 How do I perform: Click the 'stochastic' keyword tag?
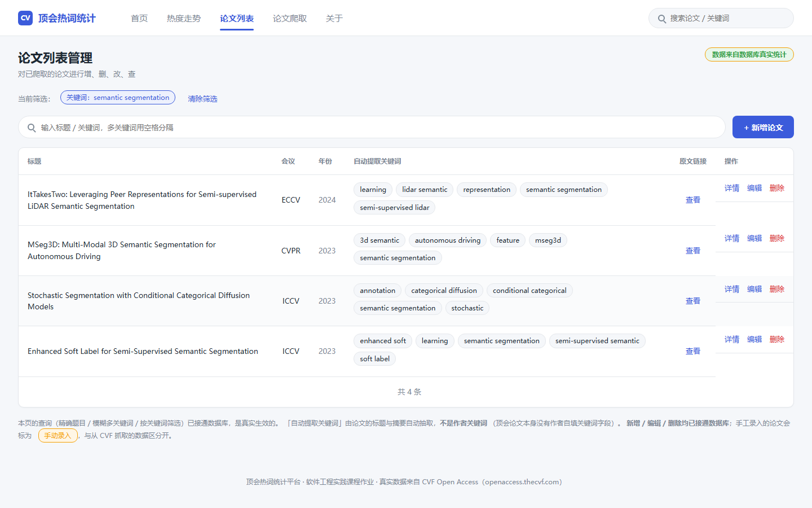467,308
